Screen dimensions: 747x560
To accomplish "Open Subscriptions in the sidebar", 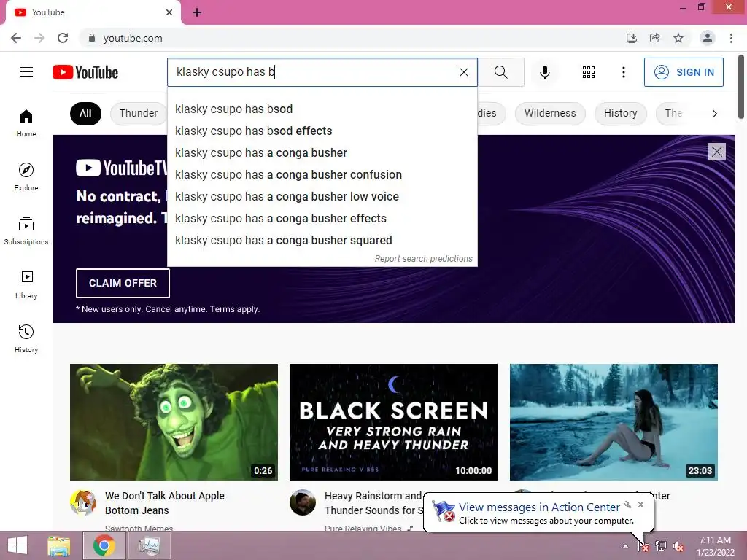I will point(26,230).
